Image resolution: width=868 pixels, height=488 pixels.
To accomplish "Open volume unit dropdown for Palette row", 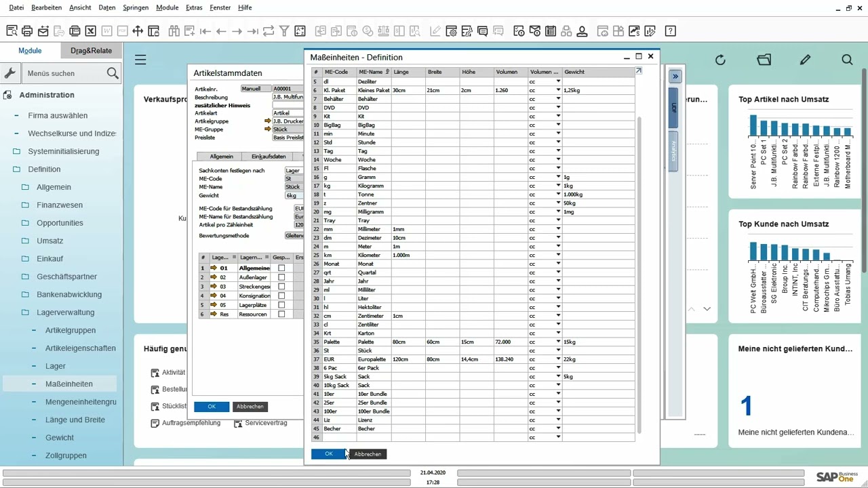I will point(559,342).
